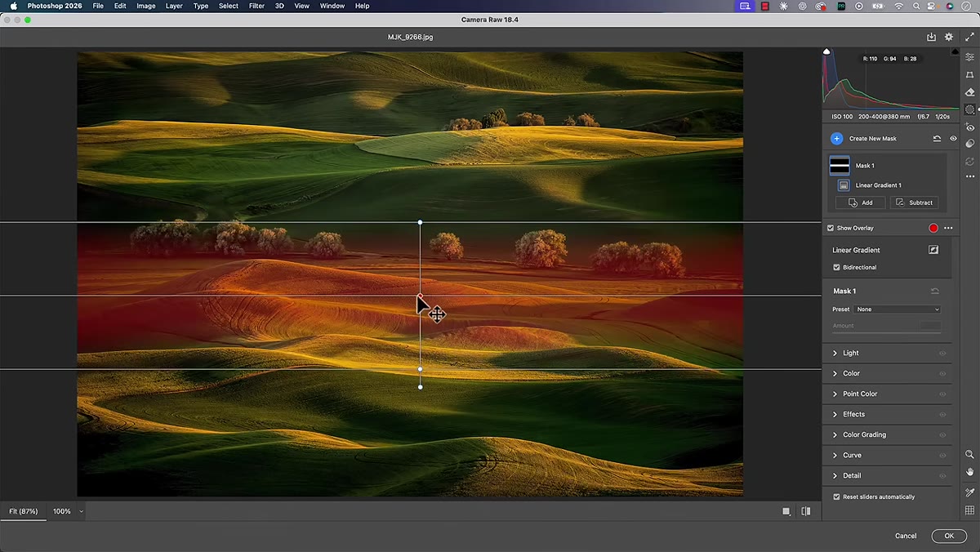Open the Filter menu
The image size is (980, 552).
(x=256, y=6)
